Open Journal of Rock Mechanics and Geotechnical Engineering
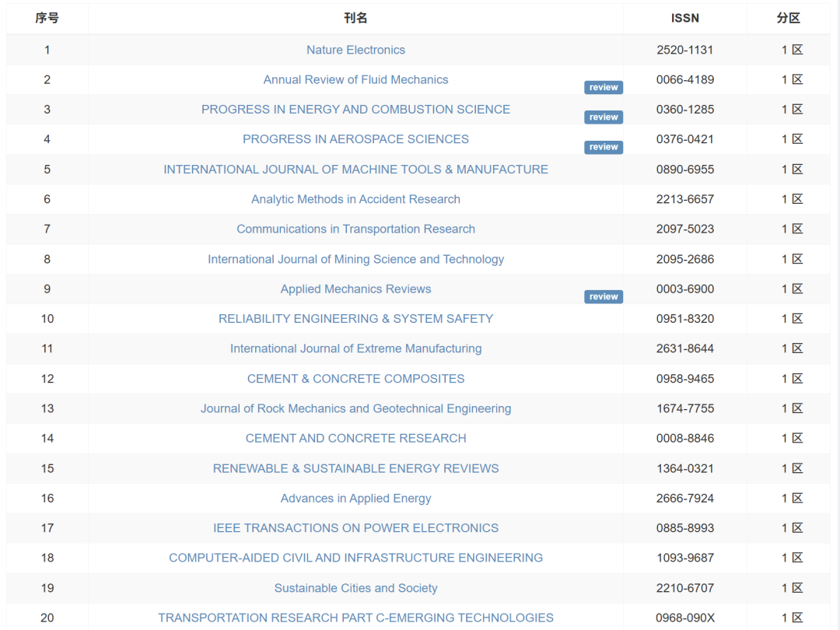 tap(355, 409)
